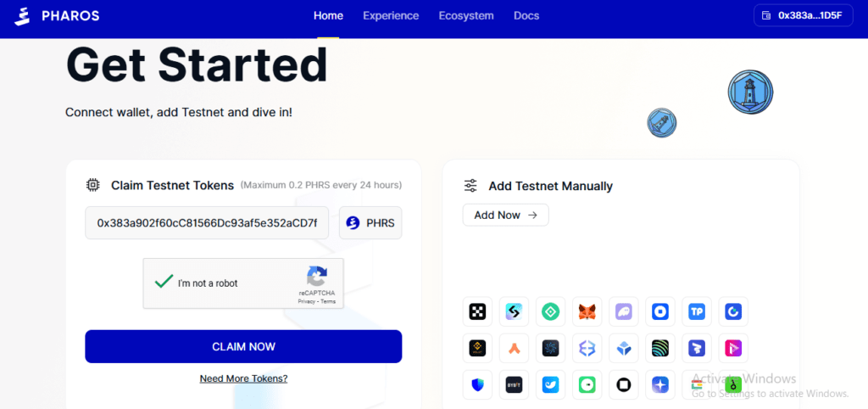868x409 pixels.
Task: Open the PHRS token selector
Action: click(x=370, y=223)
